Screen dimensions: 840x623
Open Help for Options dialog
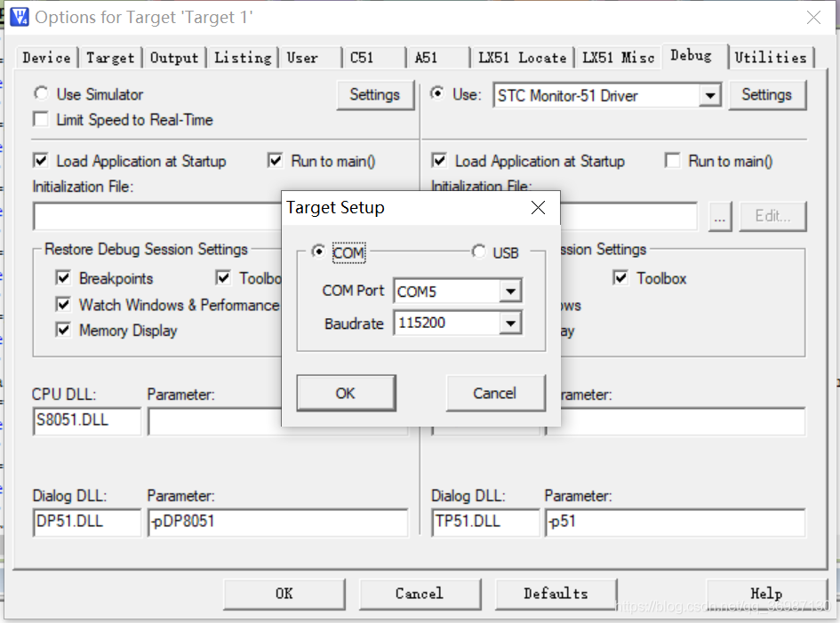[766, 594]
